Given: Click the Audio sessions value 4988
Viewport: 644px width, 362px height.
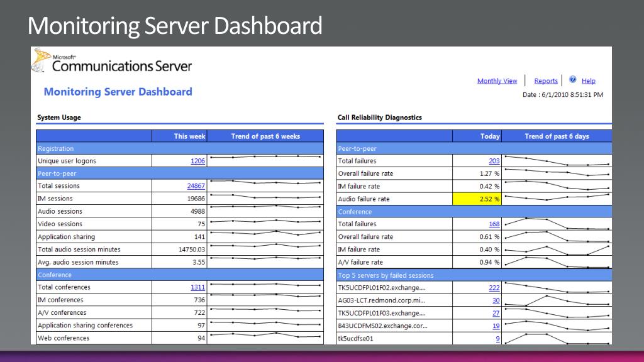Looking at the screenshot, I should tap(197, 211).
